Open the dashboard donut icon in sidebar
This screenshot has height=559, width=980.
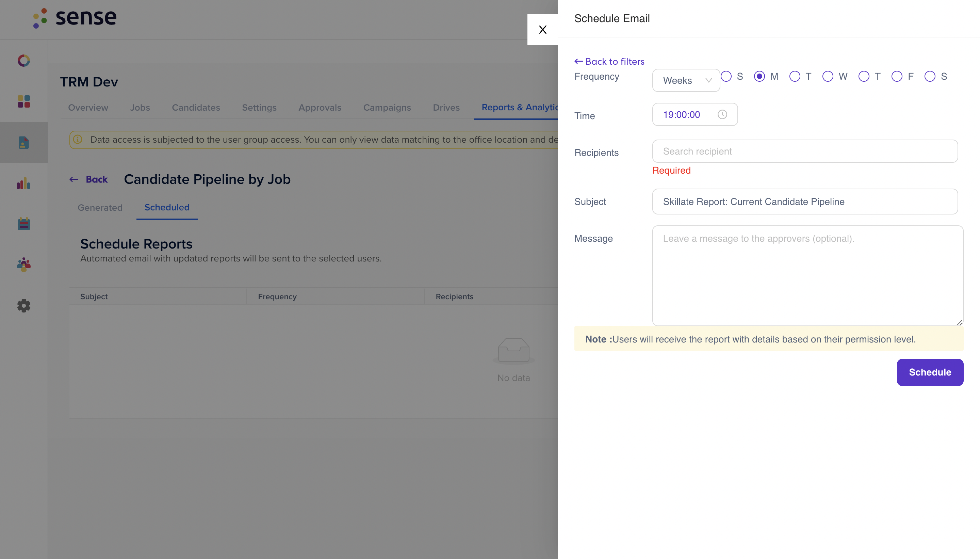[24, 61]
